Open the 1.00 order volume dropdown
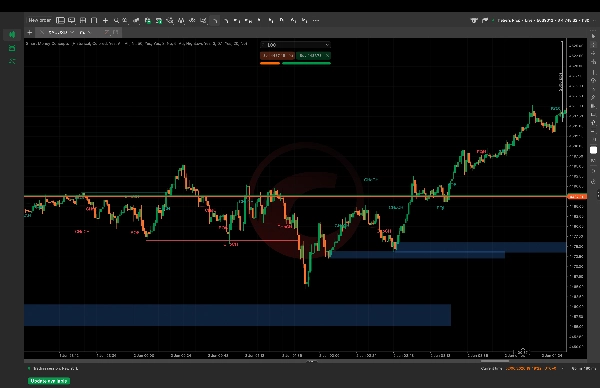 tap(295, 45)
